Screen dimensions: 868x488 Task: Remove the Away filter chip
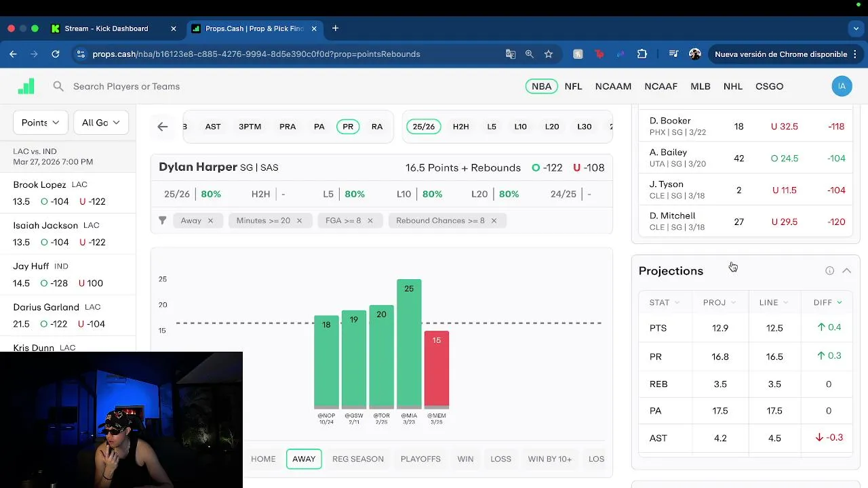[210, 220]
